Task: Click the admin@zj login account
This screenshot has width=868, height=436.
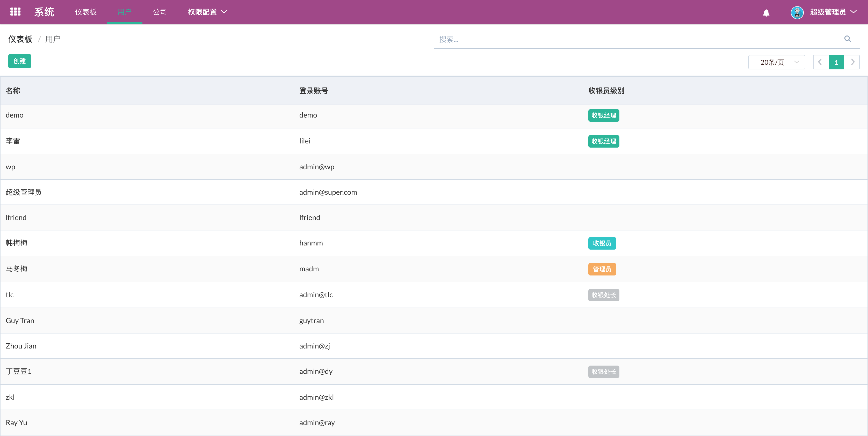Action: point(314,346)
